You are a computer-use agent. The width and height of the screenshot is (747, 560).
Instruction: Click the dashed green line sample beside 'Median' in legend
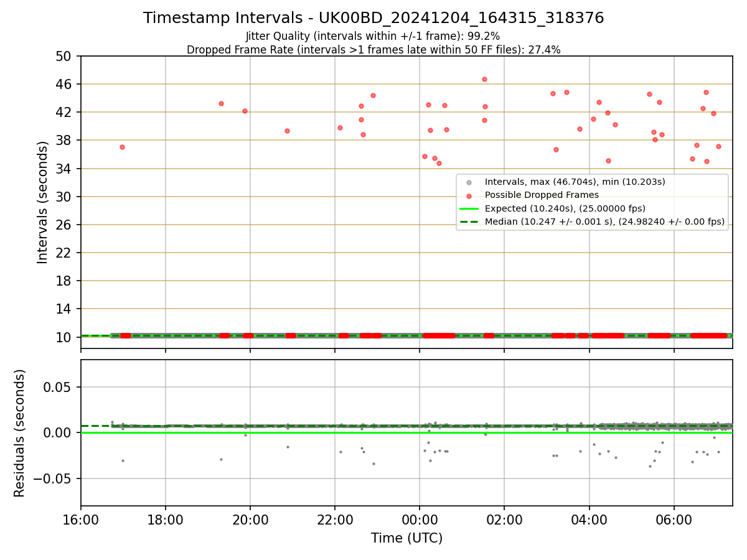469,222
